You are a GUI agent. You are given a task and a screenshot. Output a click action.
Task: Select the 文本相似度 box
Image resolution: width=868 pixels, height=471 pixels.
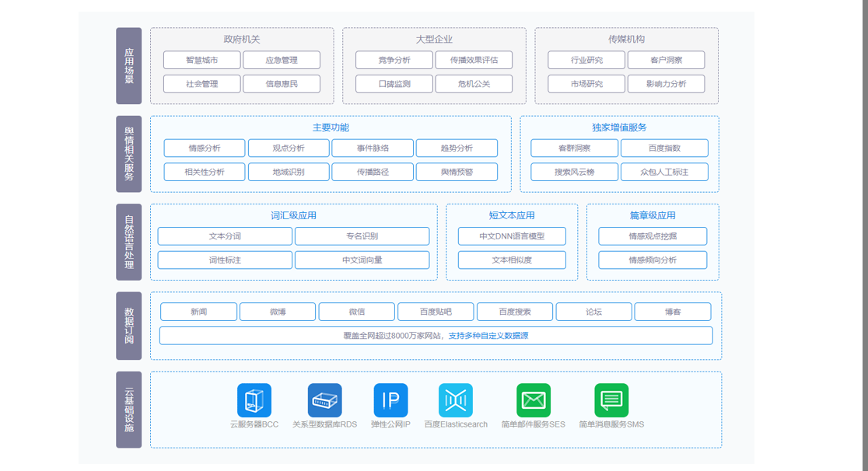[x=512, y=260]
